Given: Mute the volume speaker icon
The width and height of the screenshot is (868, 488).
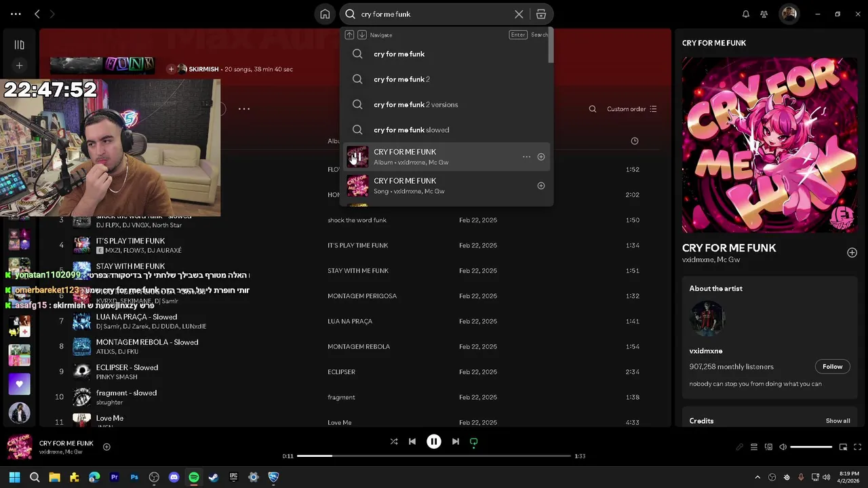Looking at the screenshot, I should click(x=783, y=447).
